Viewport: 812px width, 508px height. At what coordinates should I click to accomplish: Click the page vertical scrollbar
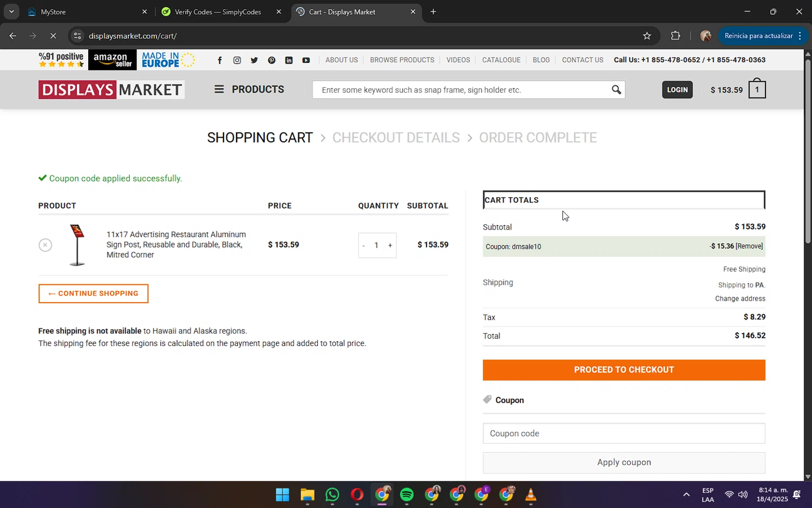[x=808, y=152]
